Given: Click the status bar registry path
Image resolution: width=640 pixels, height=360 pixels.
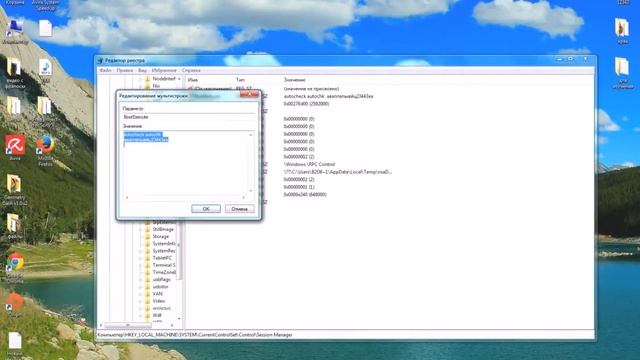Looking at the screenshot, I should pos(195,335).
